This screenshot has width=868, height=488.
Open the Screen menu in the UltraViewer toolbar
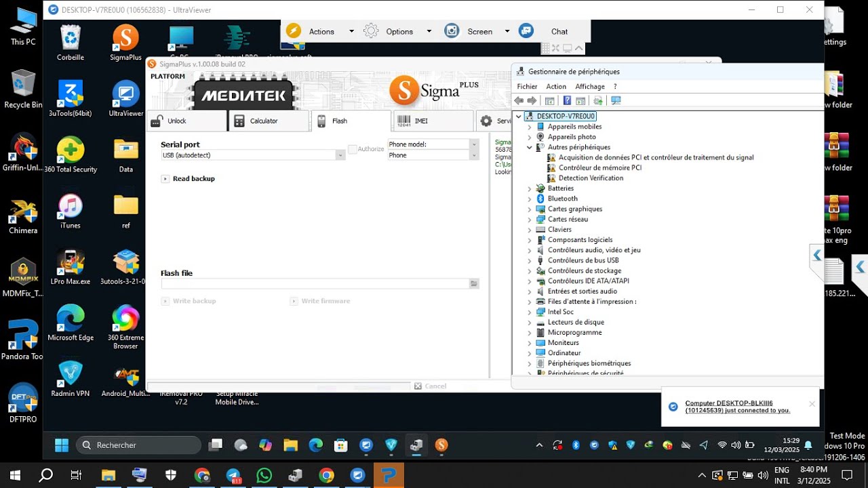click(479, 31)
